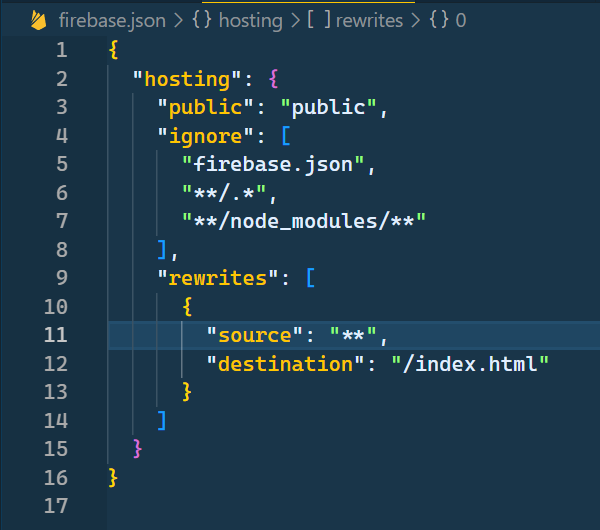This screenshot has height=530, width=600.
Task: Select the hosting breadcrumb segment
Action: [x=251, y=21]
